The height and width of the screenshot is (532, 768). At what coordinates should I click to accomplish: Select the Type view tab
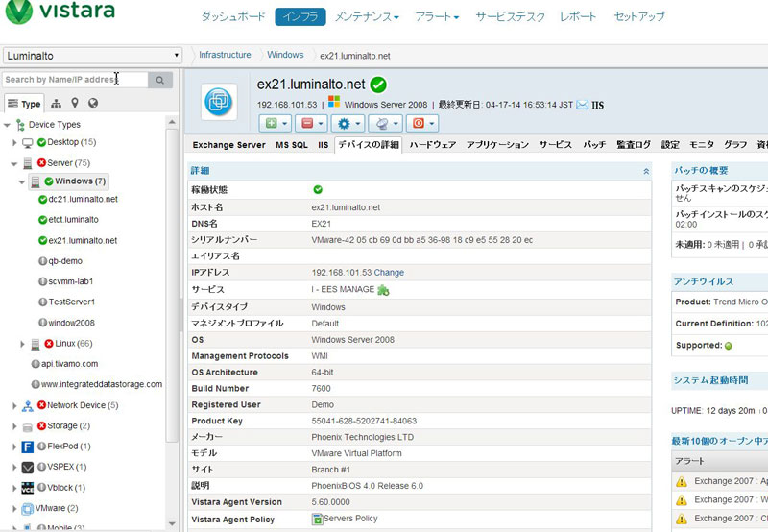point(25,104)
